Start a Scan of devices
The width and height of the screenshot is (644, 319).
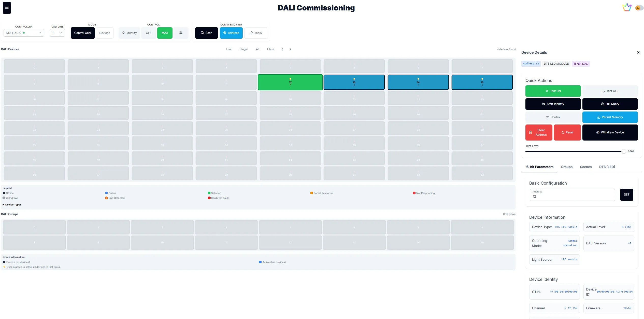[206, 33]
